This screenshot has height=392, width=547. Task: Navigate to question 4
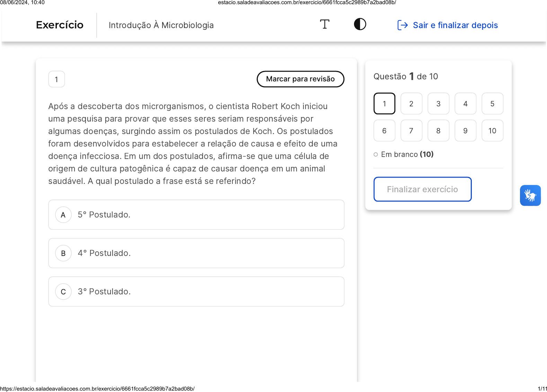pos(465,104)
